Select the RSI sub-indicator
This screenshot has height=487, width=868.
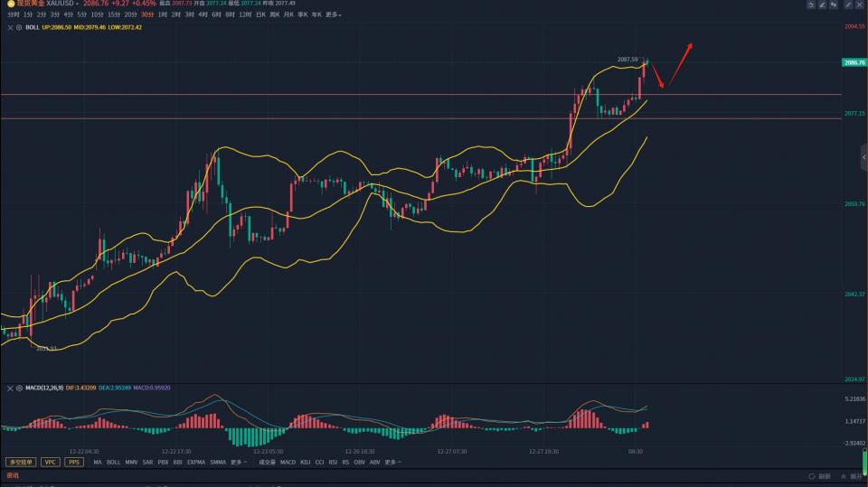[334, 462]
